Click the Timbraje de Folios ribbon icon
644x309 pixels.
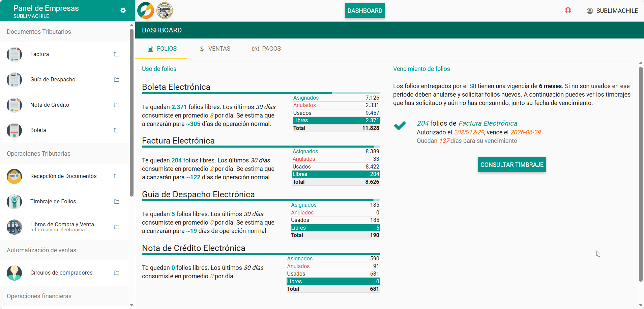(14, 201)
